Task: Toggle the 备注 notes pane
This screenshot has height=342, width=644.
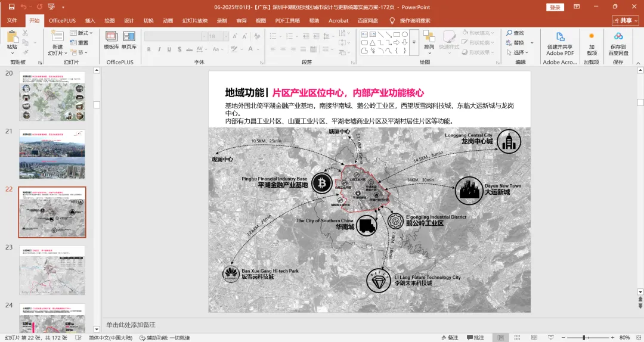Action: pos(450,337)
